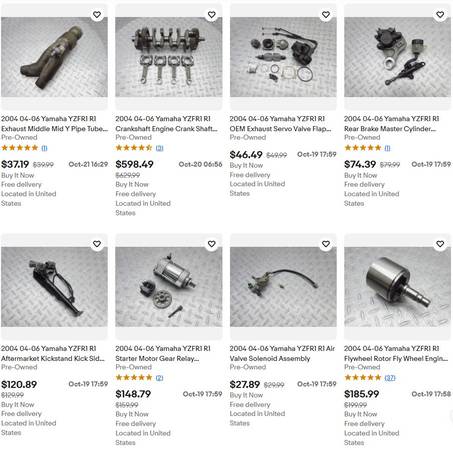
Task: Add Air Valve Solenoid Assembly to watchlist
Action: 326,244
